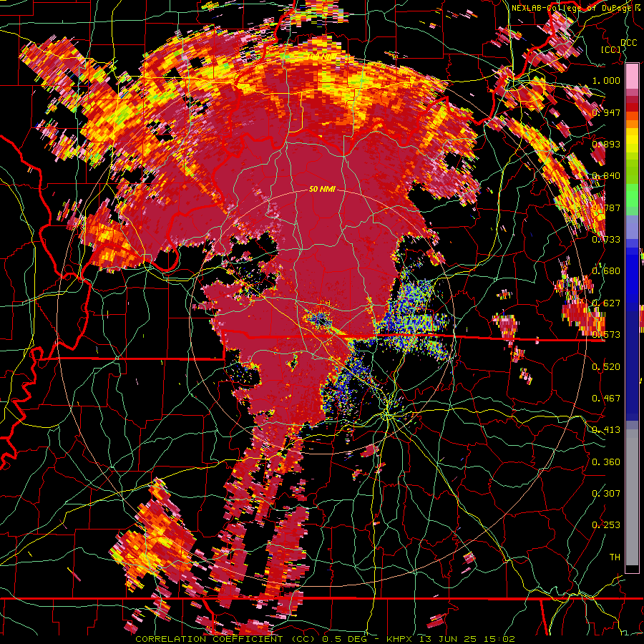Click the pink top segment of color scale
The width and height of the screenshot is (644, 644).
pyautogui.click(x=632, y=77)
